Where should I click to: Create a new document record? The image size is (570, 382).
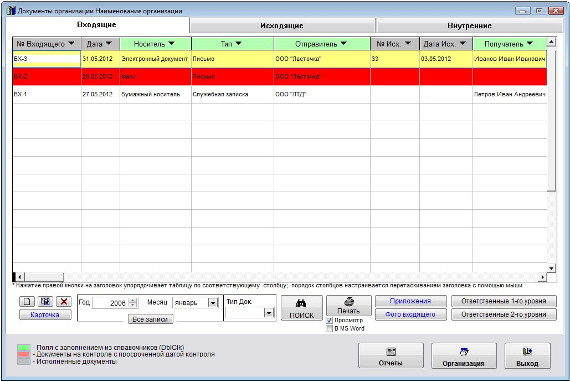[x=27, y=301]
